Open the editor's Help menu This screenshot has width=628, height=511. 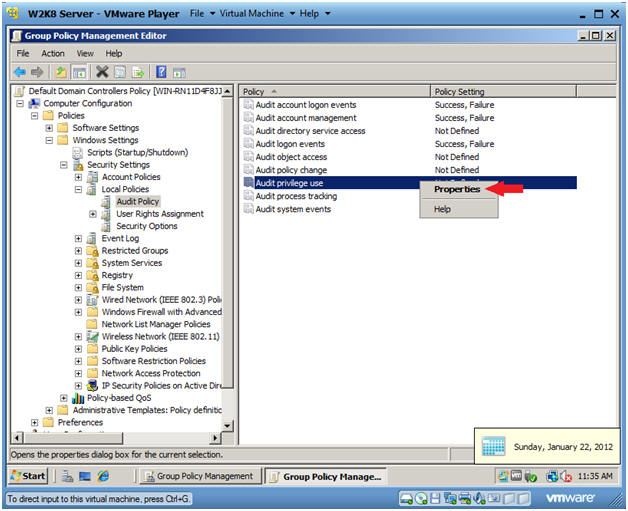pos(114,54)
